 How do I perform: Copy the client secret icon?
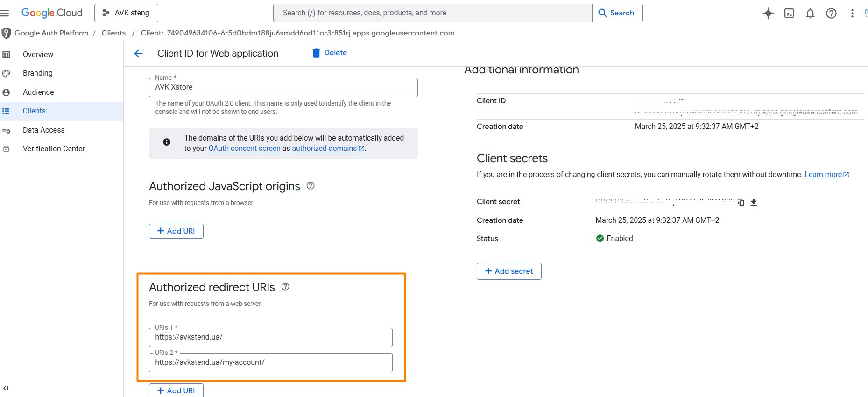pos(741,202)
